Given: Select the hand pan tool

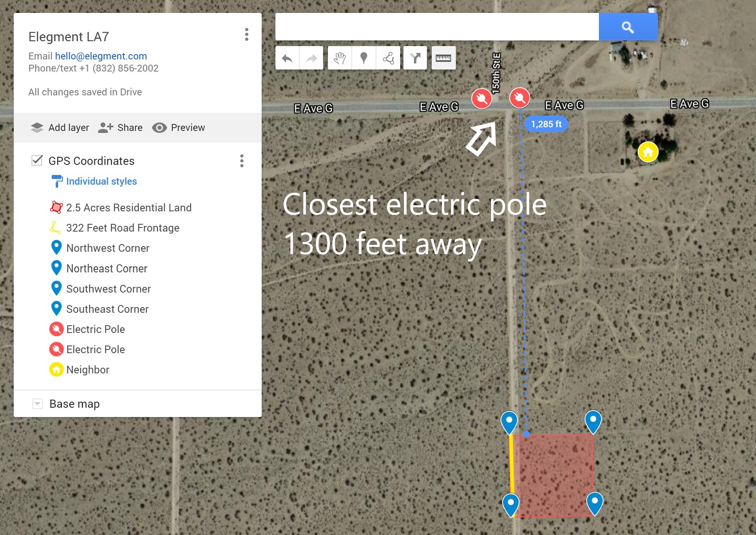Looking at the screenshot, I should [x=340, y=58].
